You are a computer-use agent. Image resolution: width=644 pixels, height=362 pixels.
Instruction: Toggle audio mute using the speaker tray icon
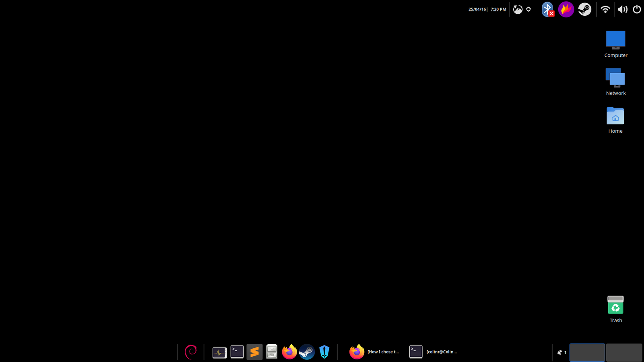click(622, 9)
